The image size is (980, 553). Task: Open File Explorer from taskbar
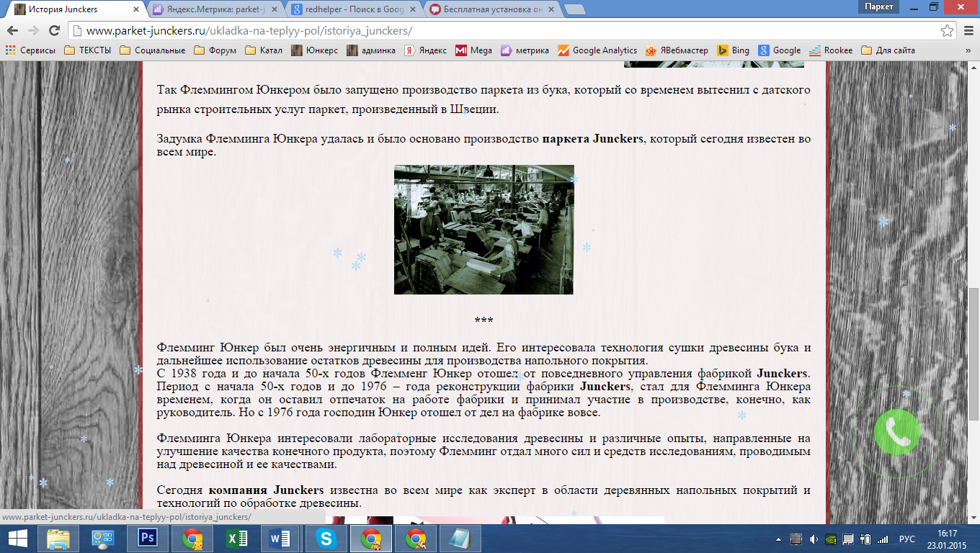tap(58, 539)
